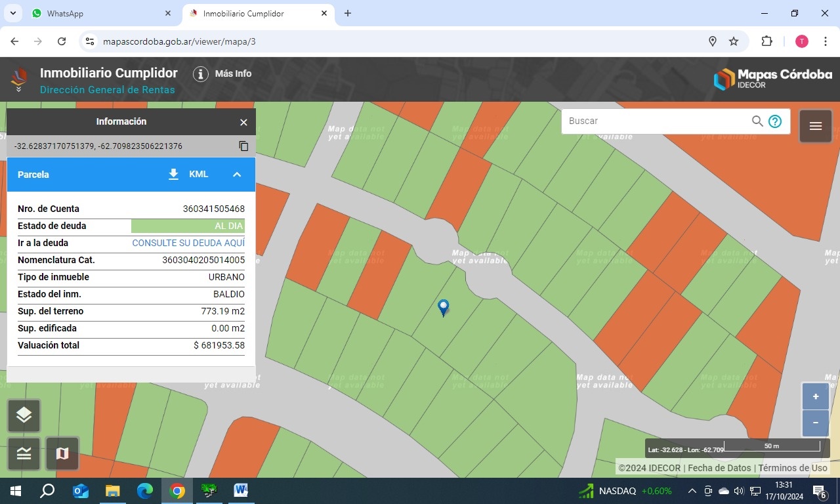Open the search help question icon
This screenshot has width=840, height=504.
pyautogui.click(x=775, y=121)
